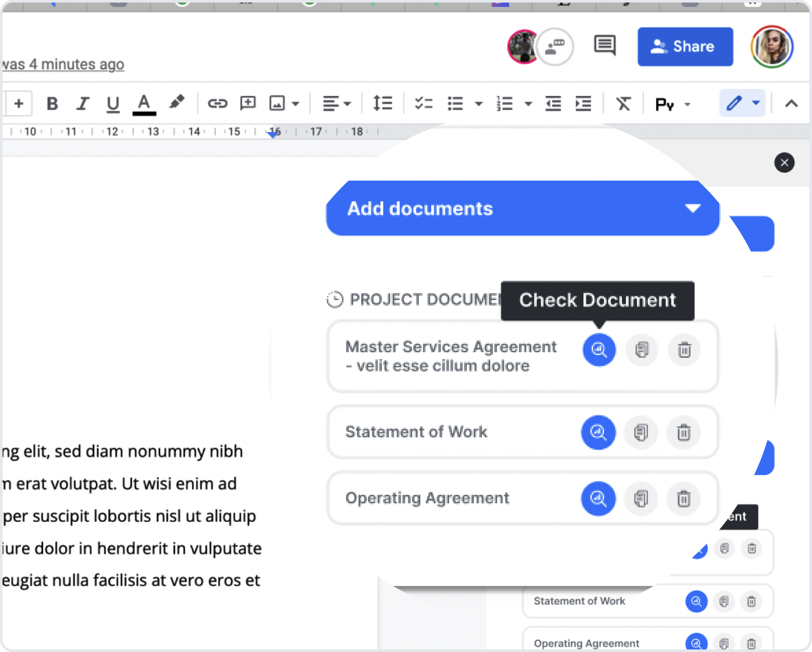Expand the Add documents dropdown

pos(692,208)
